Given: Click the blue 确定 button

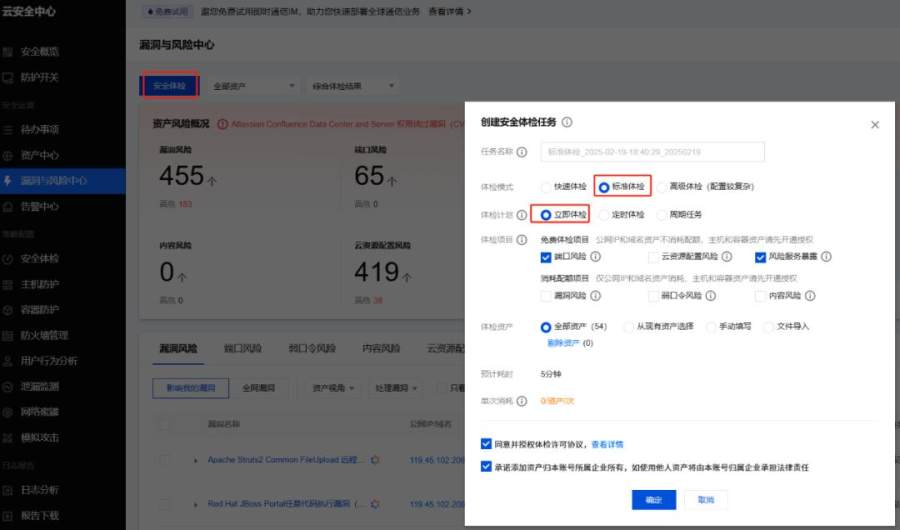Looking at the screenshot, I should pyautogui.click(x=653, y=499).
